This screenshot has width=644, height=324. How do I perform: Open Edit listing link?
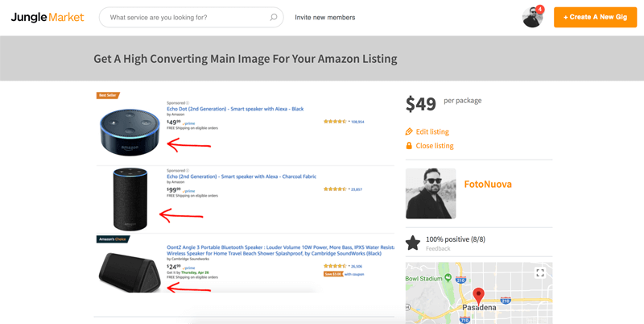tap(432, 131)
